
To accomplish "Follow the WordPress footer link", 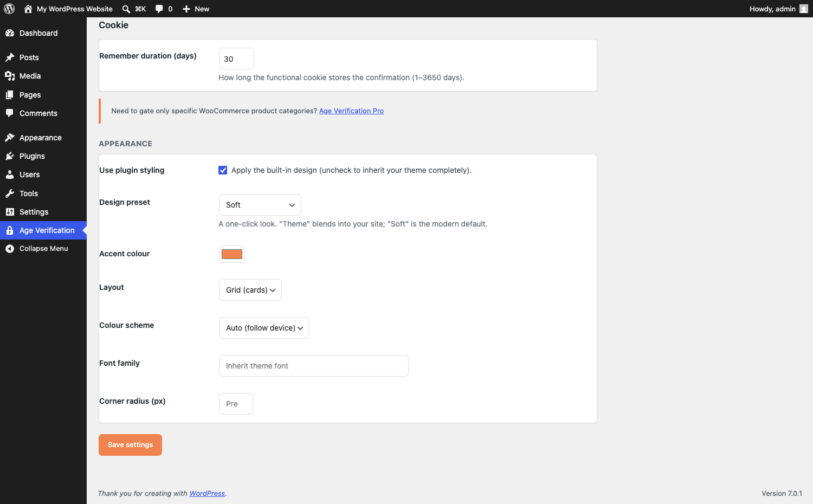I will pos(207,493).
